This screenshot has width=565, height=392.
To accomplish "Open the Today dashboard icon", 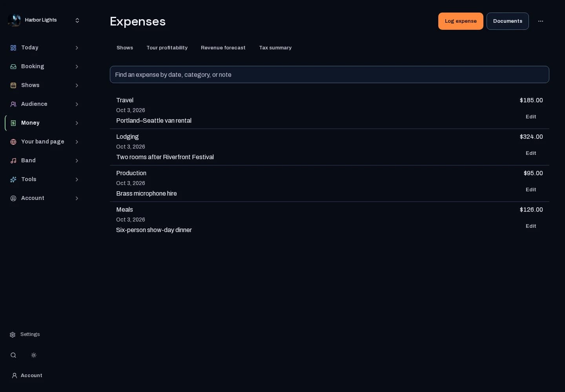I will [13, 48].
